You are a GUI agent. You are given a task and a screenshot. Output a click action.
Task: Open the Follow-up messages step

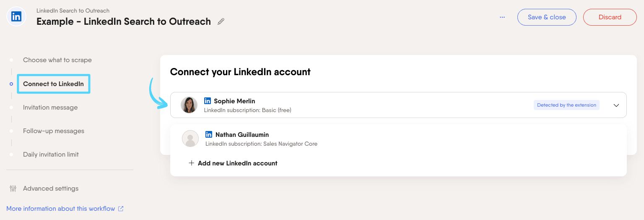coord(54,131)
